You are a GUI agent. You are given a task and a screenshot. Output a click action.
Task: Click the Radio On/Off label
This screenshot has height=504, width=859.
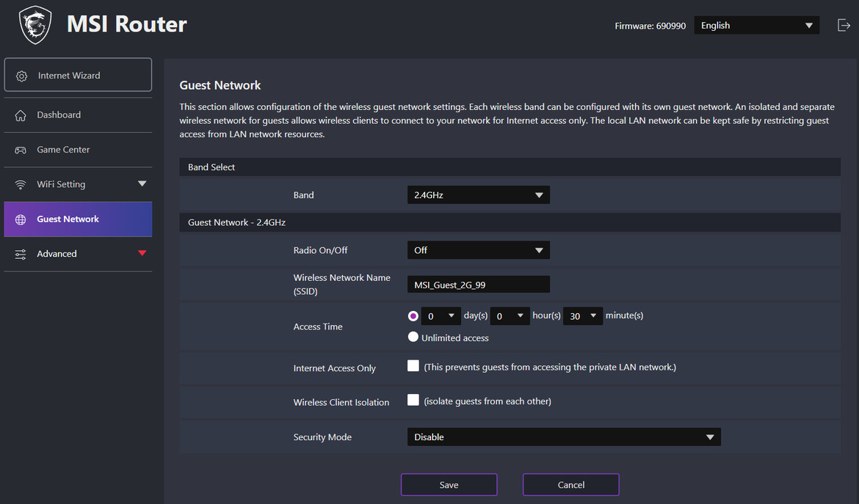(x=321, y=250)
